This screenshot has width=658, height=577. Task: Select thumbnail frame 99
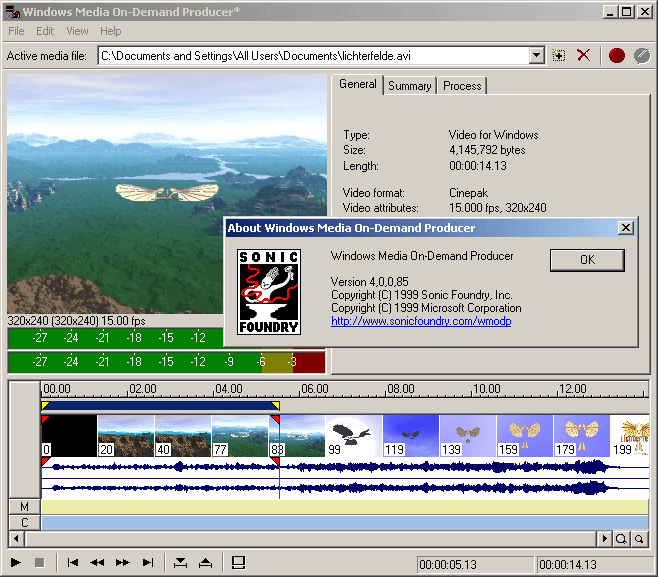(x=354, y=436)
